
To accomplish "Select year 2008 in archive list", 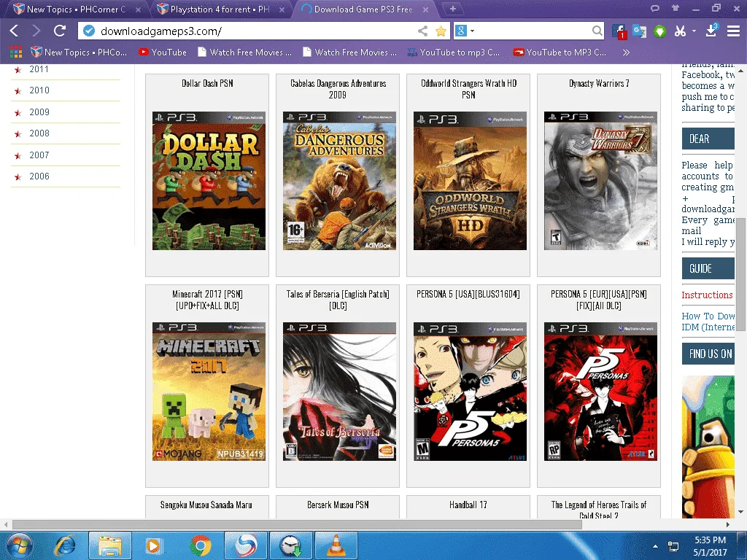I will (39, 133).
